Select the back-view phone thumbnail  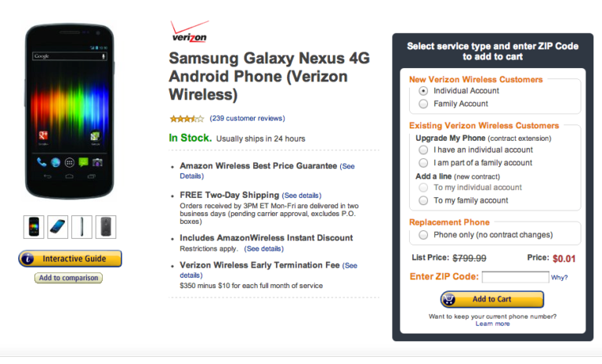tap(105, 227)
